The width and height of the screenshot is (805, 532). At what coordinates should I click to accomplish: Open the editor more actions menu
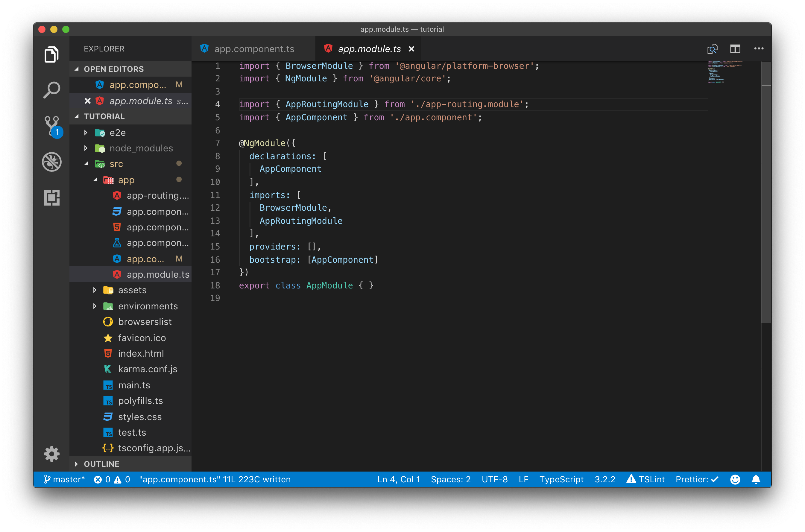pyautogui.click(x=759, y=48)
